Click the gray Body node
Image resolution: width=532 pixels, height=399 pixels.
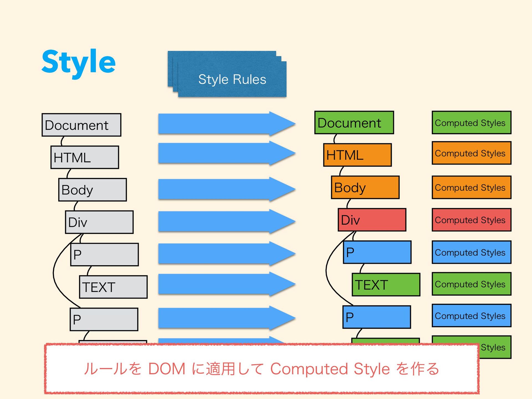click(93, 190)
